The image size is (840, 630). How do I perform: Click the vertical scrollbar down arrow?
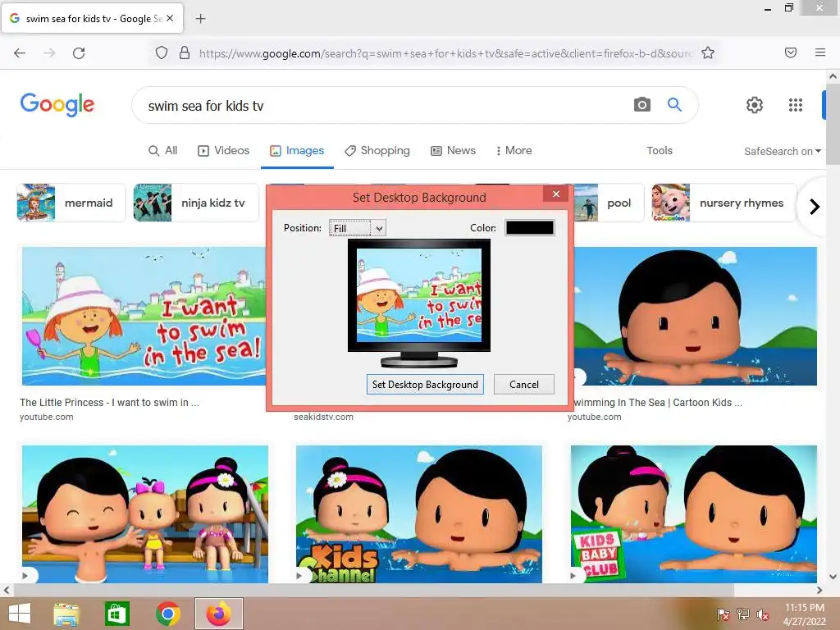point(833,577)
